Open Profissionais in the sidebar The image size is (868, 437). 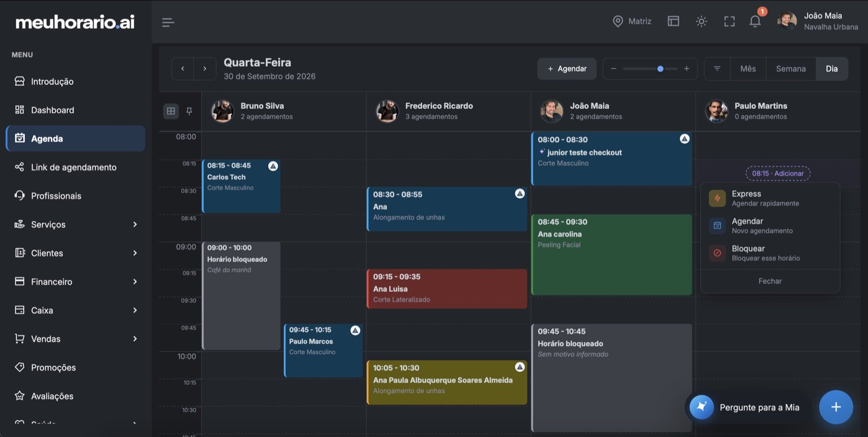[x=75, y=196]
